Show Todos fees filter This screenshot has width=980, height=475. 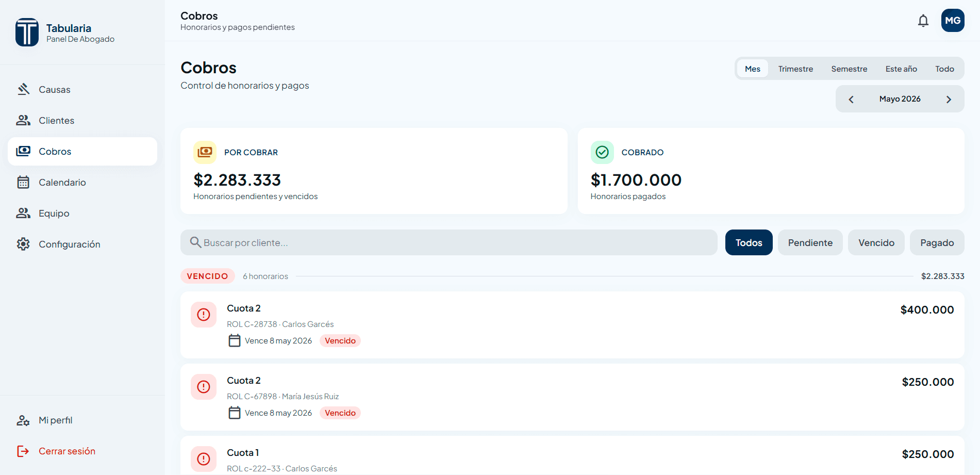[749, 242]
